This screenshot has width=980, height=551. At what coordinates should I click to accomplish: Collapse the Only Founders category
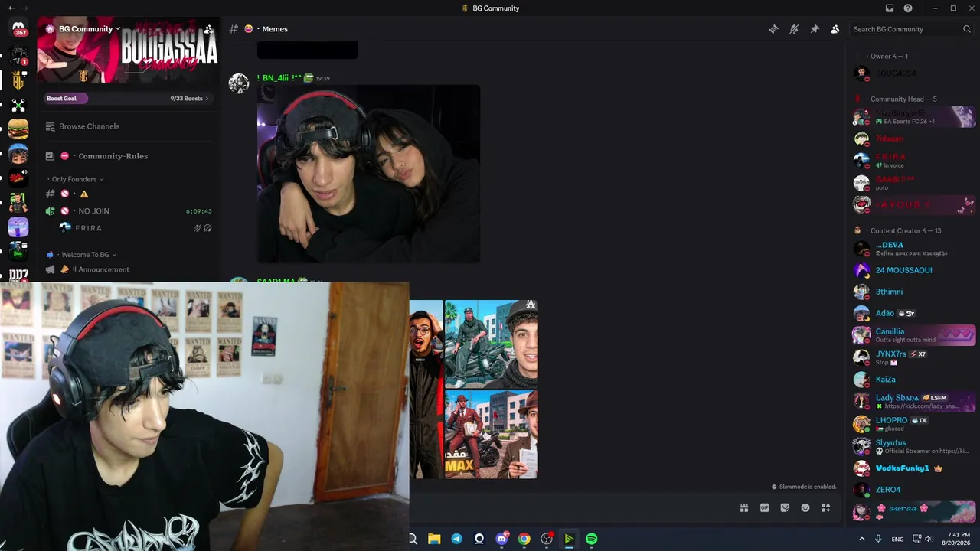pos(77,179)
